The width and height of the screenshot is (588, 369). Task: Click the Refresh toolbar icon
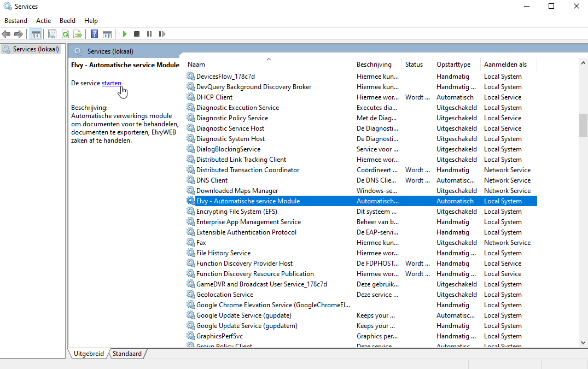(x=65, y=34)
